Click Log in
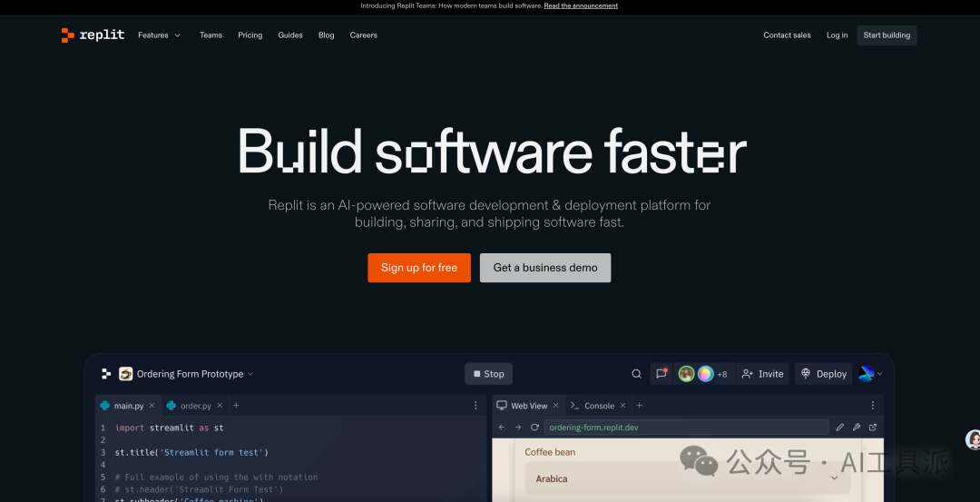Viewport: 980px width, 502px height. tap(837, 35)
